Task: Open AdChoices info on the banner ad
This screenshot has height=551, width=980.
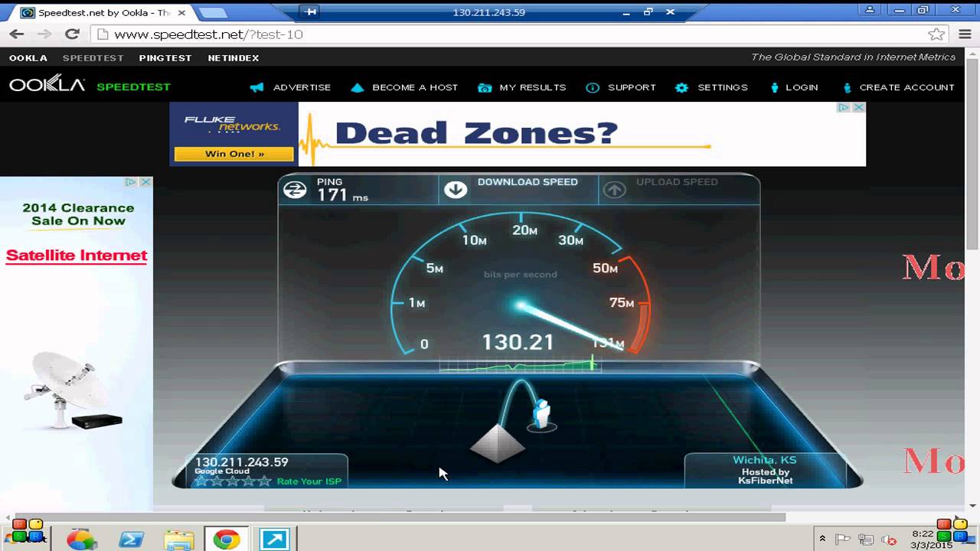Action: [x=844, y=107]
